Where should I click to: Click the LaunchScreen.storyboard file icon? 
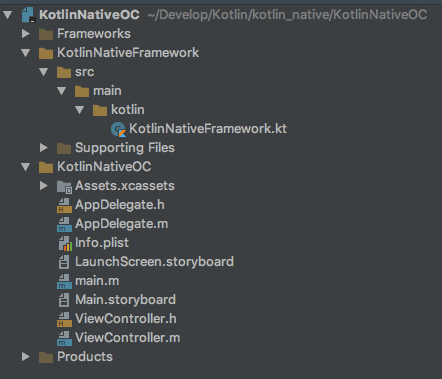64,262
